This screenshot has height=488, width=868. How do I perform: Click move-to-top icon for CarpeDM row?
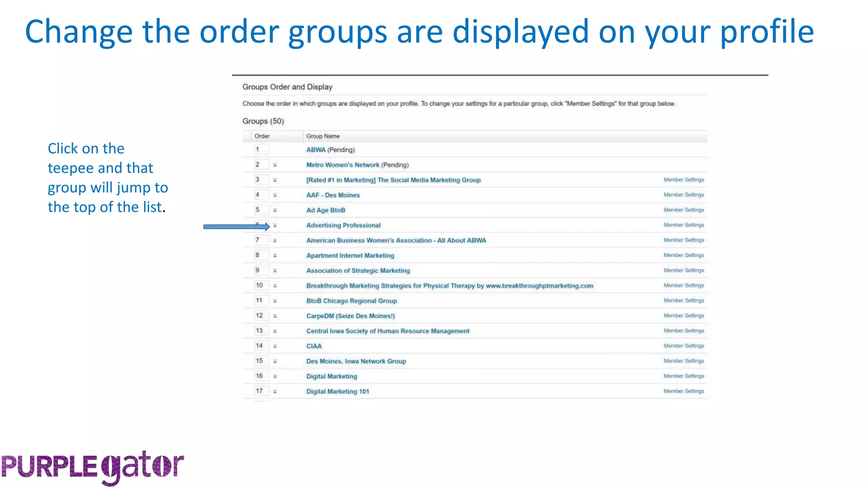[x=275, y=316]
